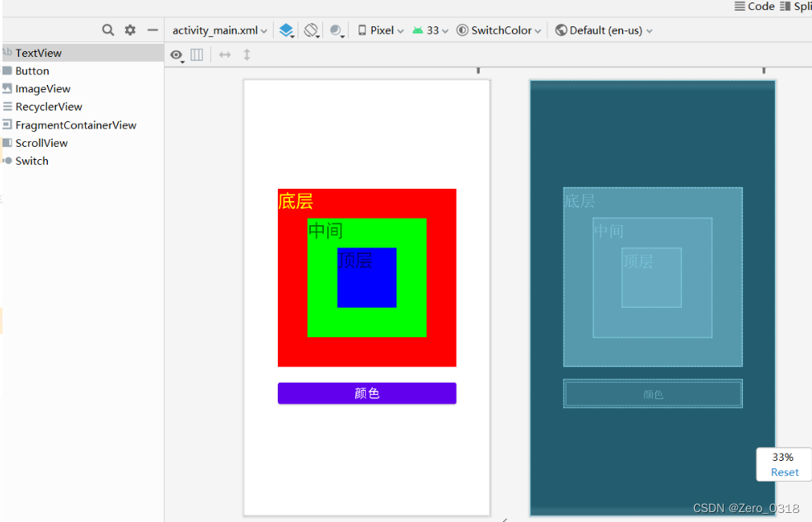Click the columns layout icon
This screenshot has width=812, height=522.
197,54
